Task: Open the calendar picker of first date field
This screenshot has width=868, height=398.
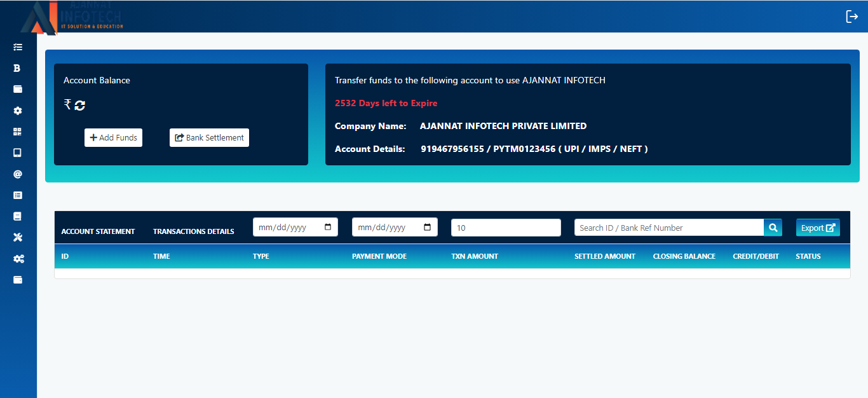Action: tap(328, 228)
